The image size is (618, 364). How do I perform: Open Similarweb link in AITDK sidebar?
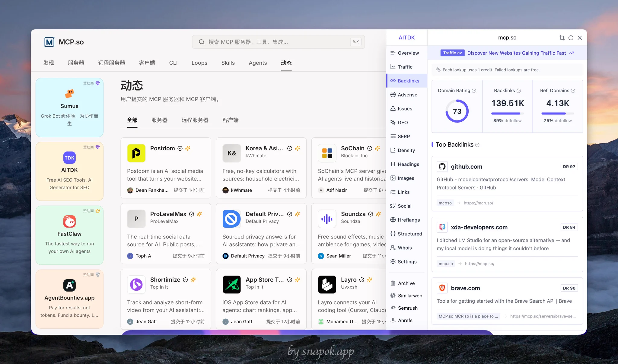point(406,295)
